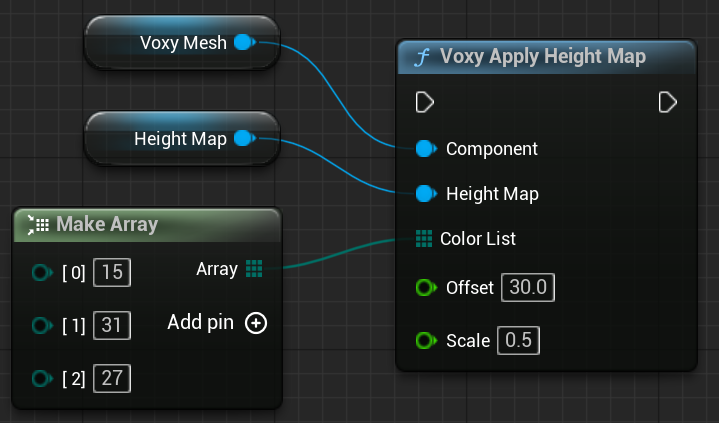Click the [2] input pin on Make Array

point(42,378)
